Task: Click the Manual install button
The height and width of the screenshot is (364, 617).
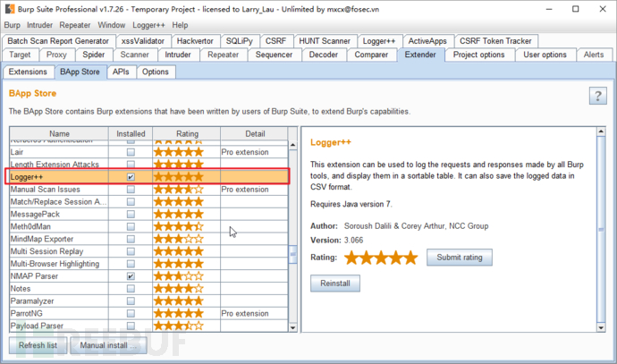Action: 108,345
